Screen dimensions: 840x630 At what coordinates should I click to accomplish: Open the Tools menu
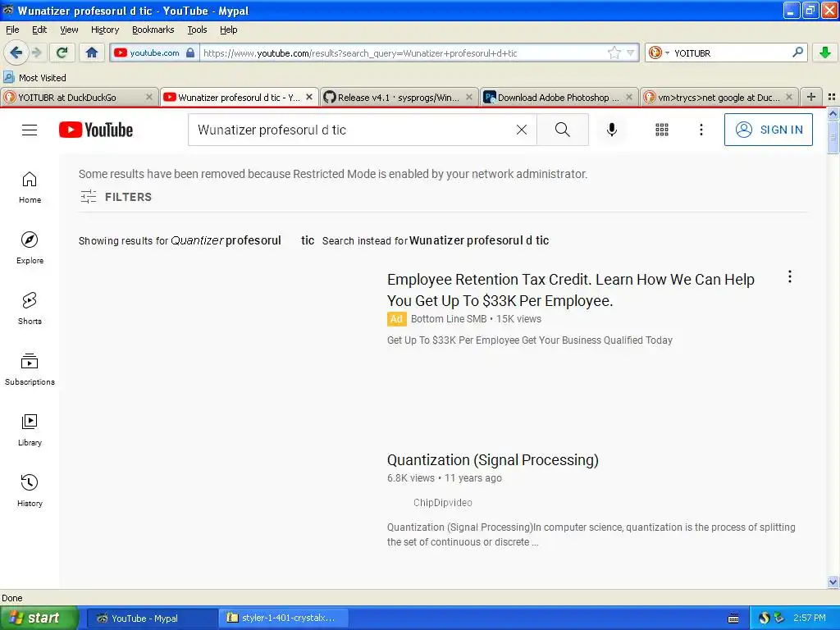[x=197, y=30]
